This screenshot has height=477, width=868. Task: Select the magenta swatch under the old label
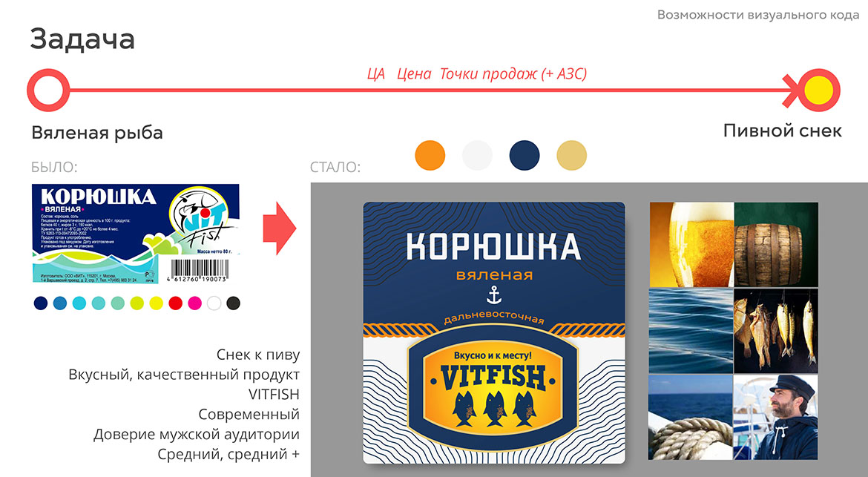195,303
